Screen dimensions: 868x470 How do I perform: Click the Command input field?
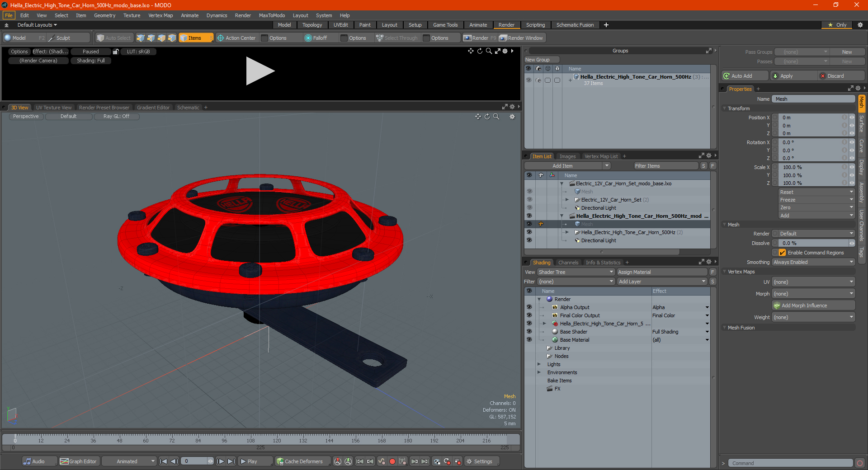tap(790, 463)
